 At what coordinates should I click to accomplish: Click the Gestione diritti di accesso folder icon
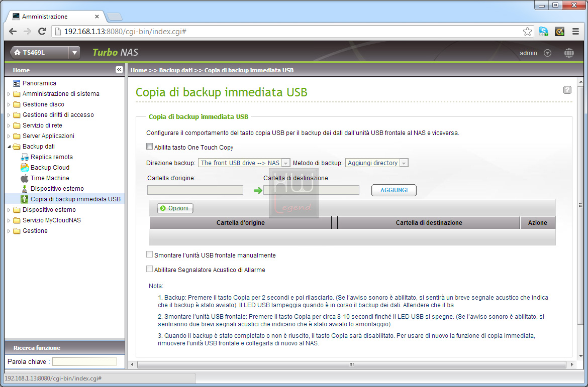click(17, 114)
